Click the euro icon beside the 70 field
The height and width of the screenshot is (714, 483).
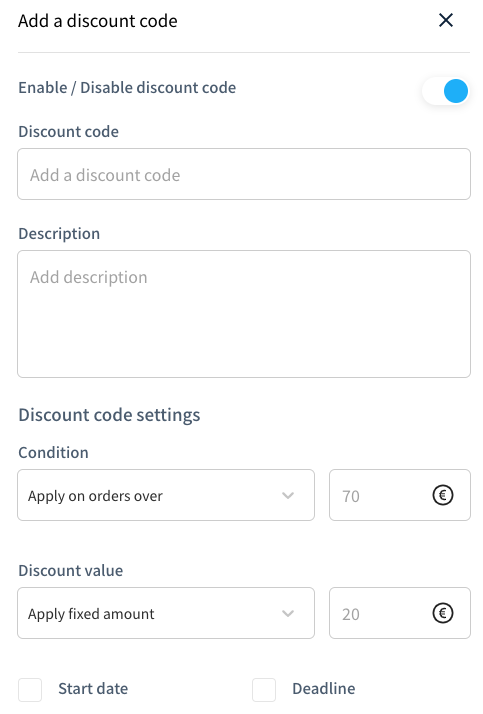pos(442,495)
